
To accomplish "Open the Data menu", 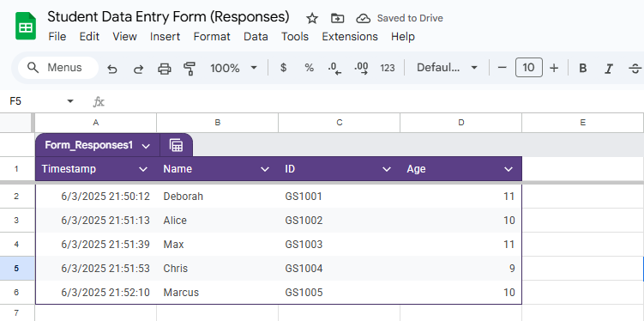I will (256, 37).
